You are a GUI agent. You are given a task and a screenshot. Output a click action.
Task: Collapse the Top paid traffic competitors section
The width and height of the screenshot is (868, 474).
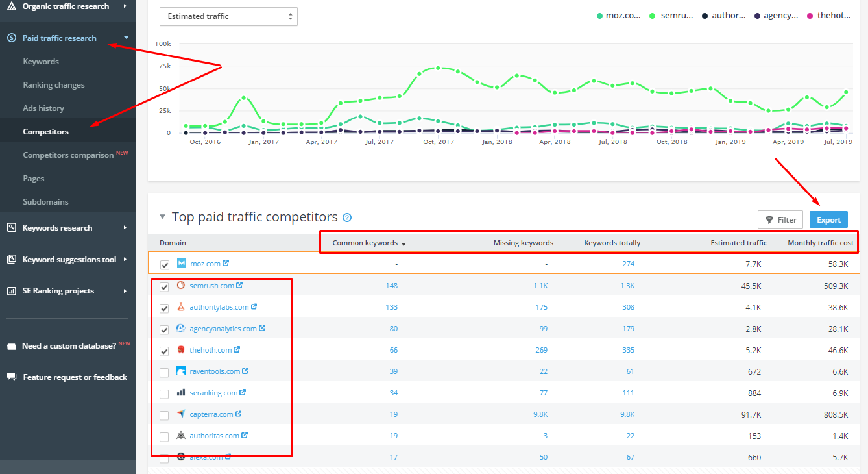coord(162,218)
